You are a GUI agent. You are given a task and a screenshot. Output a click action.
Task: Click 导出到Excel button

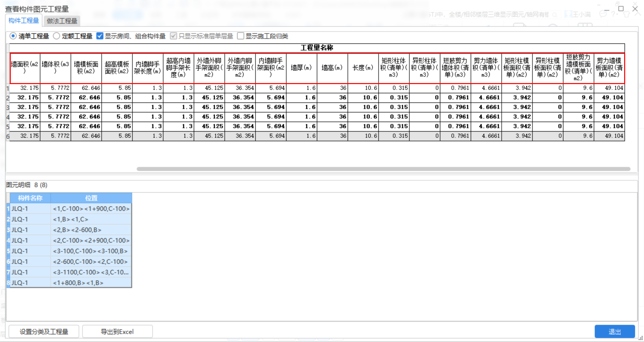(117, 332)
